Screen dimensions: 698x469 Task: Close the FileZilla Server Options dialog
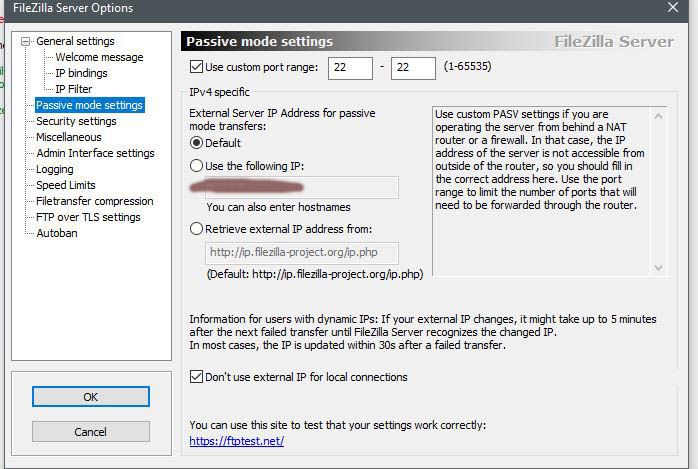click(673, 8)
